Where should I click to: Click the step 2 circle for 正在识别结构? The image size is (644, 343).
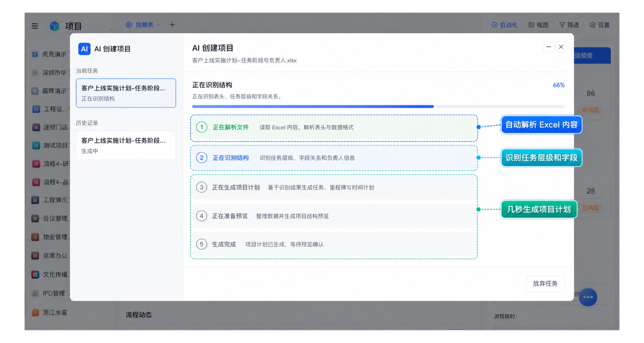pyautogui.click(x=202, y=158)
